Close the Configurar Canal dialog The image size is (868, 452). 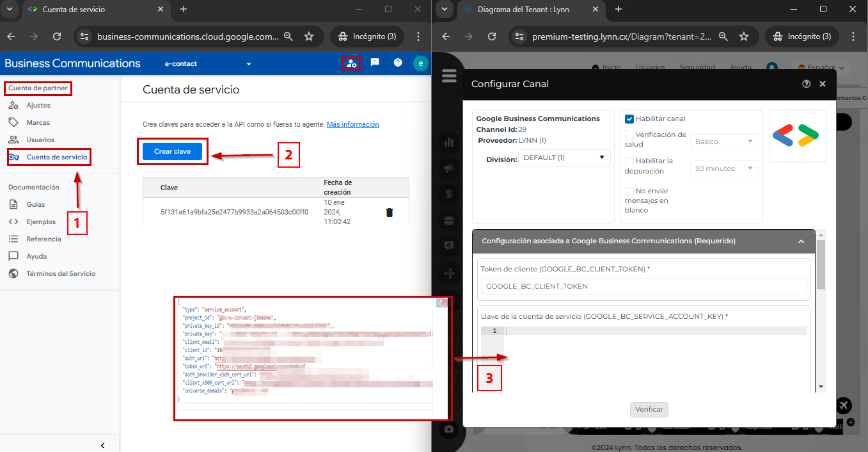point(823,84)
